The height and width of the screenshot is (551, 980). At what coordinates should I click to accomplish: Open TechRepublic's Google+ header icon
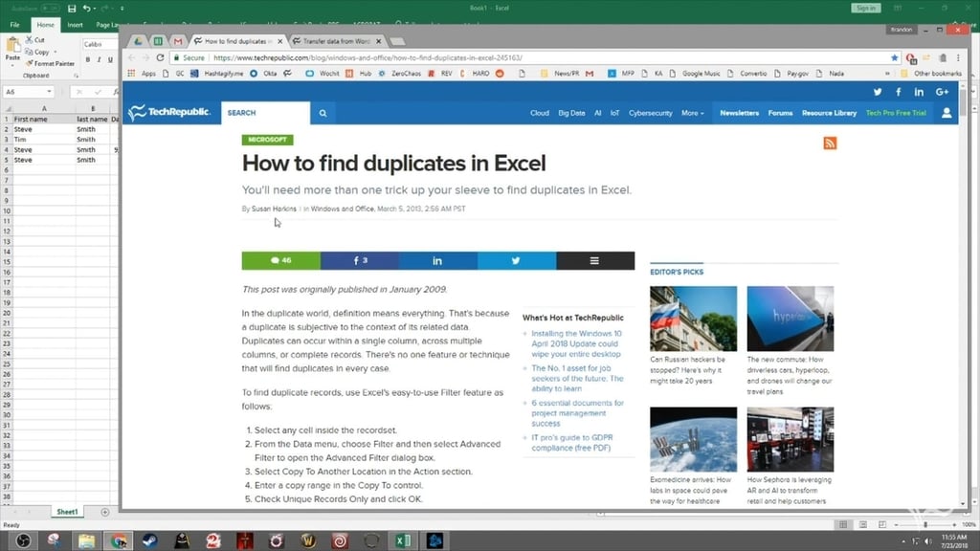click(942, 92)
